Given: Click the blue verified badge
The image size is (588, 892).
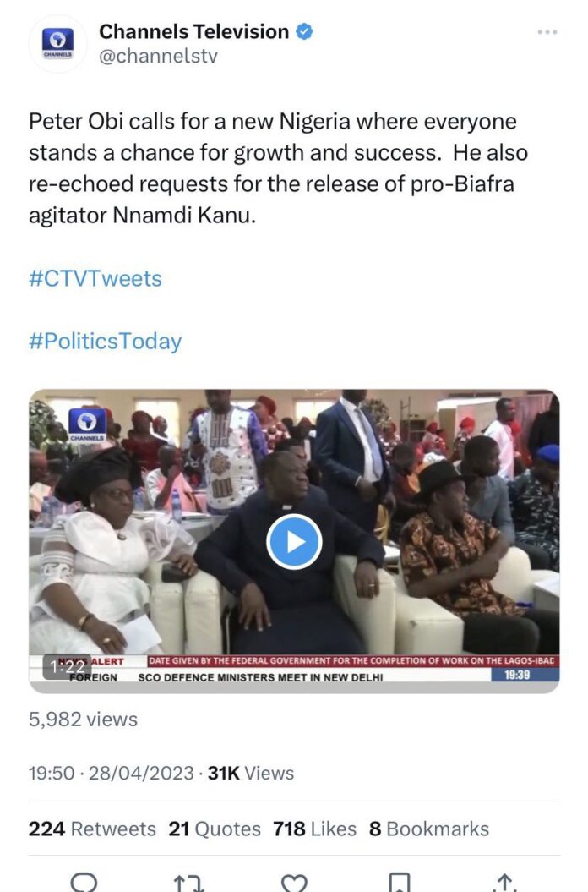Looking at the screenshot, I should 305,31.
